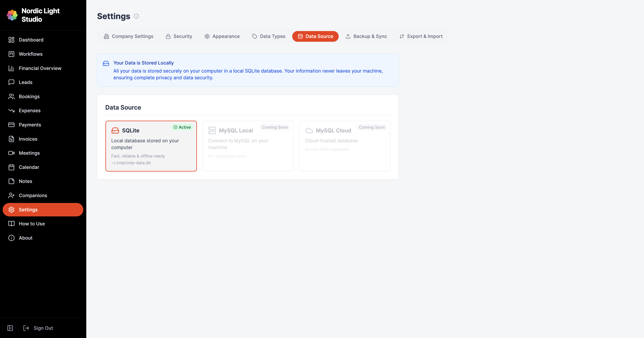
Task: Click the Meetings video camera icon
Action: point(11,153)
